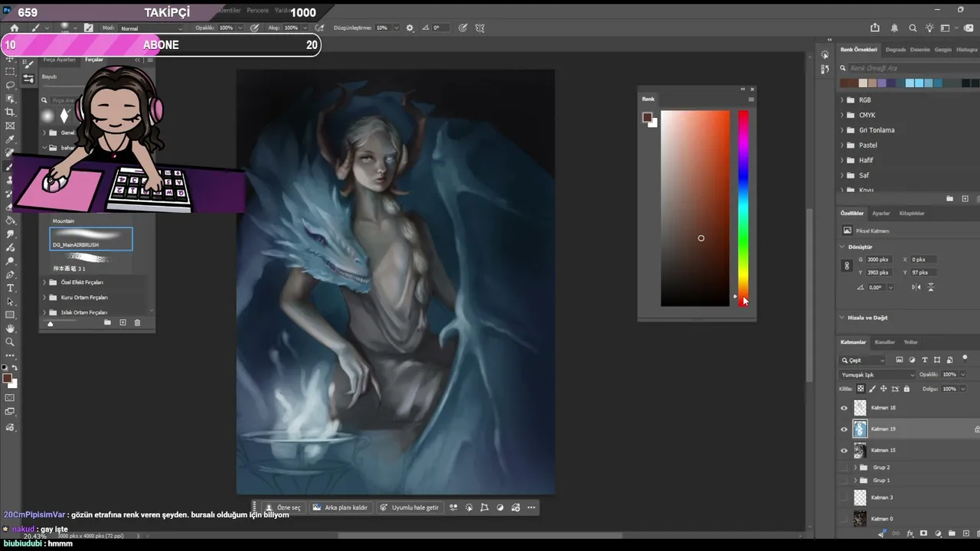This screenshot has height=551, width=980.
Task: Delete brush with the trash icon
Action: click(138, 323)
